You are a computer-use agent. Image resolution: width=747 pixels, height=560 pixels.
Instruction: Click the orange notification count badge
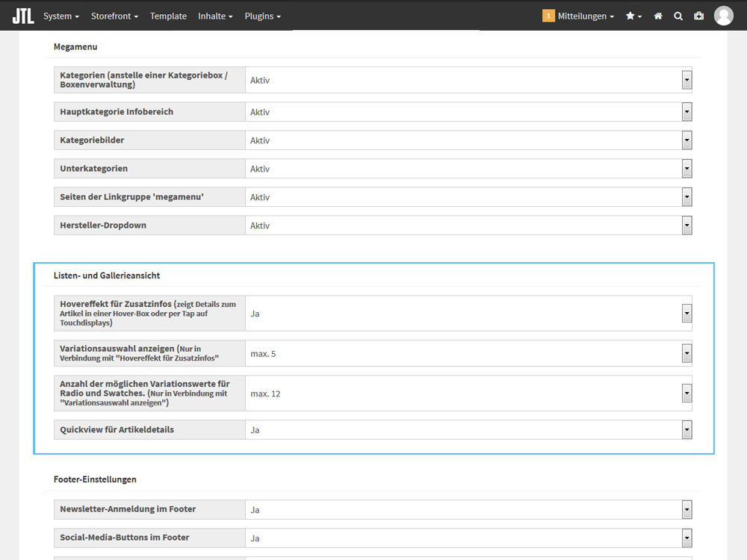point(548,16)
